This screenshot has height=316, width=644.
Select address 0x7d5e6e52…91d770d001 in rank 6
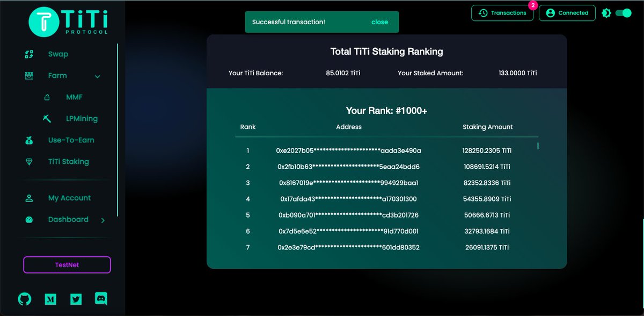(x=349, y=231)
